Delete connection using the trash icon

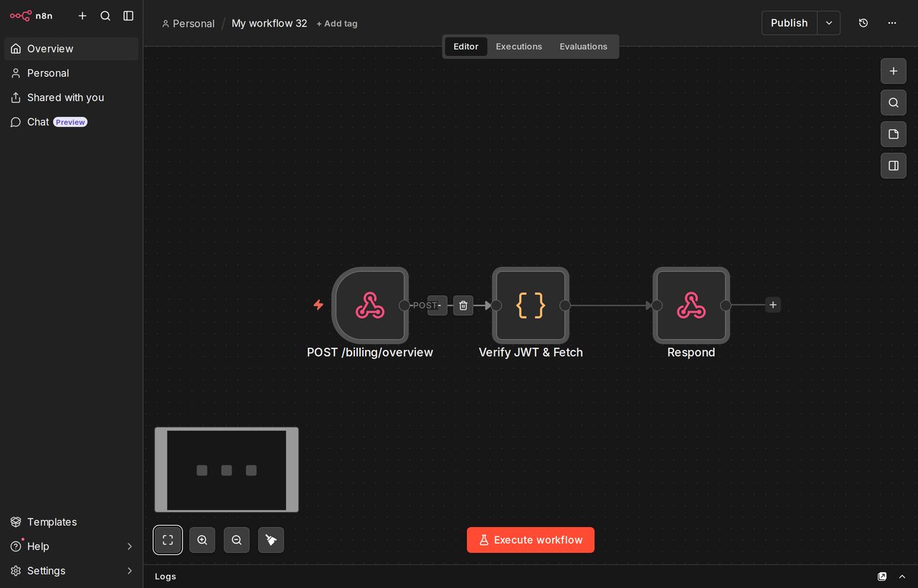pos(463,305)
